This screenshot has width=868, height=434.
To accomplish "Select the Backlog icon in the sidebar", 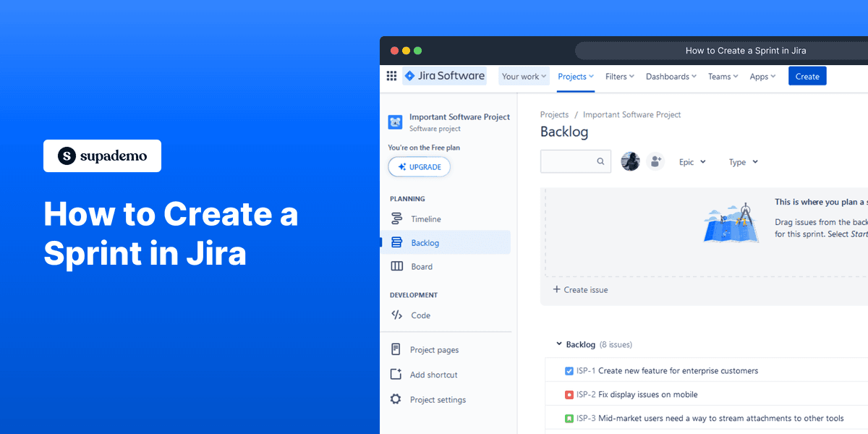I will point(396,242).
